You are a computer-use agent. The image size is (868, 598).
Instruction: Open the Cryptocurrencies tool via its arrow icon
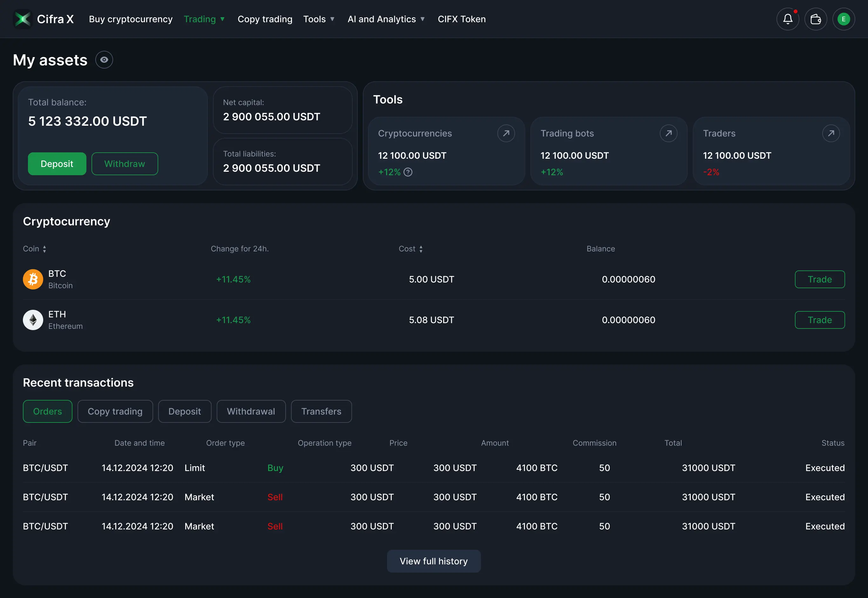[506, 133]
